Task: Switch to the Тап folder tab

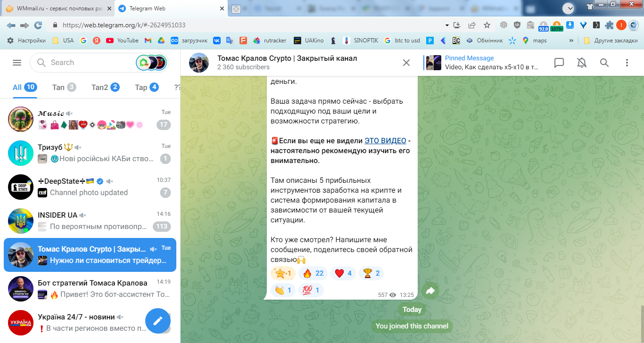Action: pos(64,87)
